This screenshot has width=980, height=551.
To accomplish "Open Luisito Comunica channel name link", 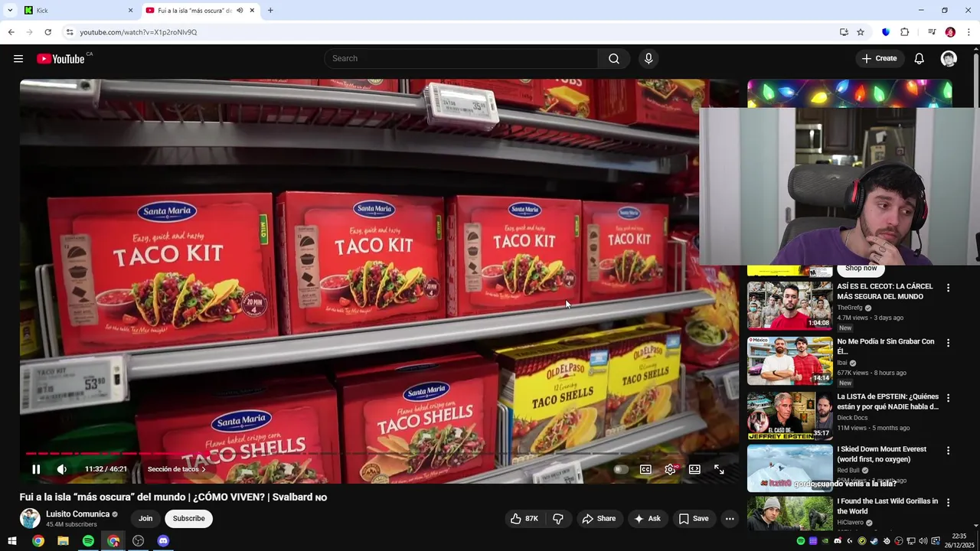I will [77, 514].
